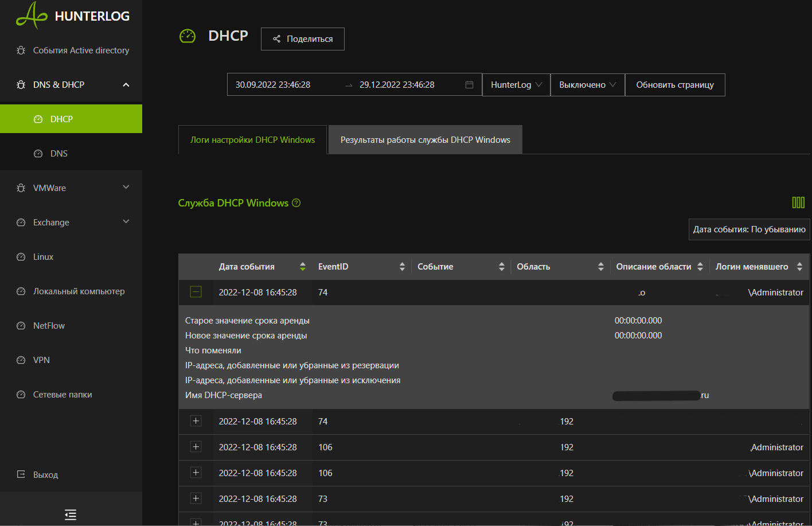Switch to Результаты работы службы DHCP Windows tab
Image resolution: width=812 pixels, height=526 pixels.
coord(425,140)
